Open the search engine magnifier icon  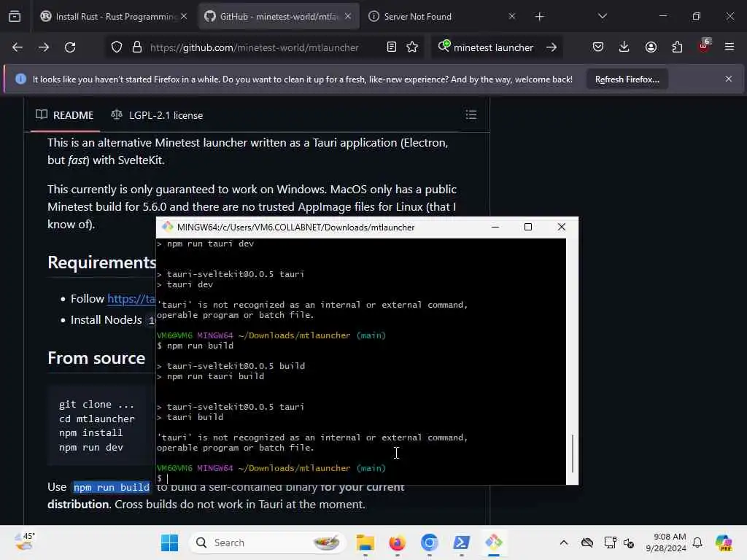click(444, 46)
